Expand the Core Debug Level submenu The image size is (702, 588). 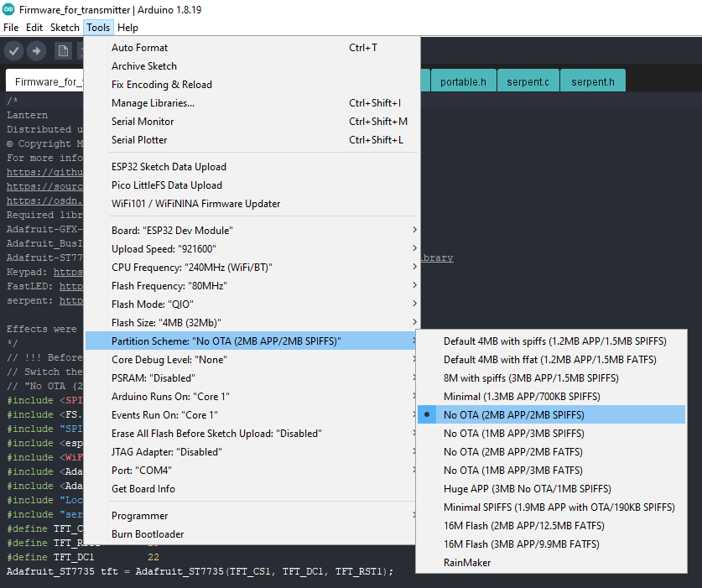(x=252, y=360)
